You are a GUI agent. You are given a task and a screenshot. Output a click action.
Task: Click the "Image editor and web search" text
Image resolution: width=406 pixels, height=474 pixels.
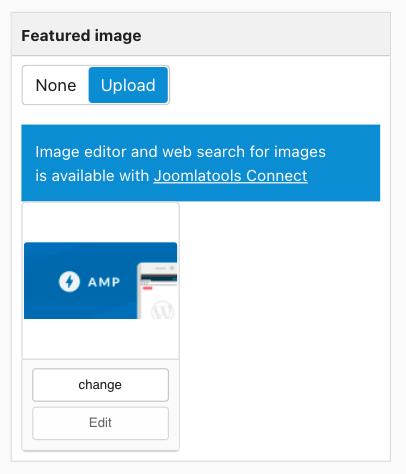(x=180, y=152)
